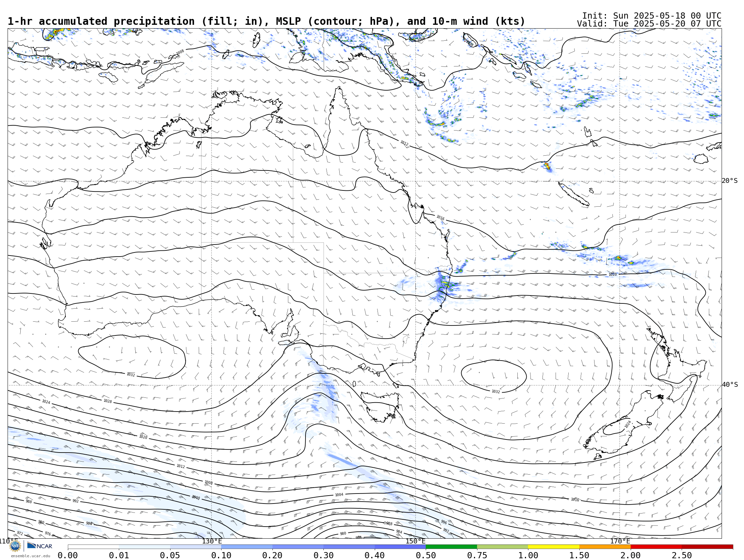This screenshot has height=560, width=744.
Task: Open the ensemble.ucar.edu link text
Action: point(30,556)
